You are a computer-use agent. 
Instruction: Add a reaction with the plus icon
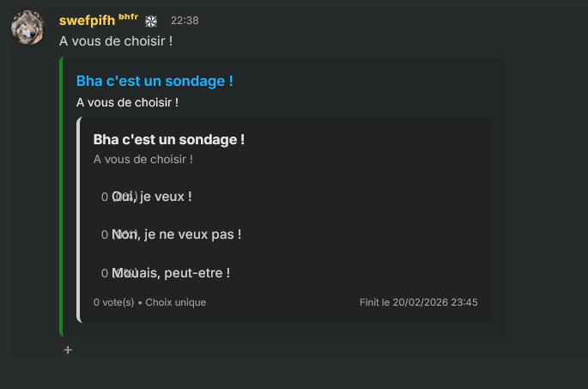point(68,349)
